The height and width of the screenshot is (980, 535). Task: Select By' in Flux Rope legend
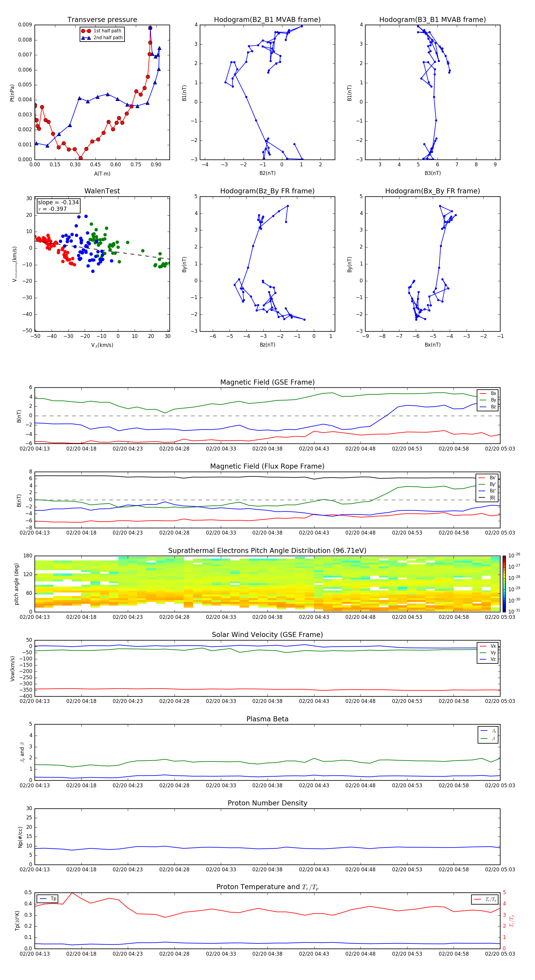pos(487,484)
